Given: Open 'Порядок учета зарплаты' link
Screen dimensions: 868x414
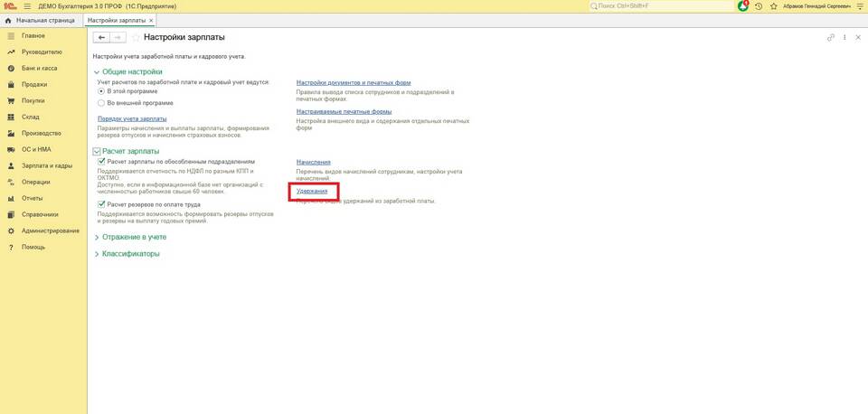Looking at the screenshot, I should point(132,118).
